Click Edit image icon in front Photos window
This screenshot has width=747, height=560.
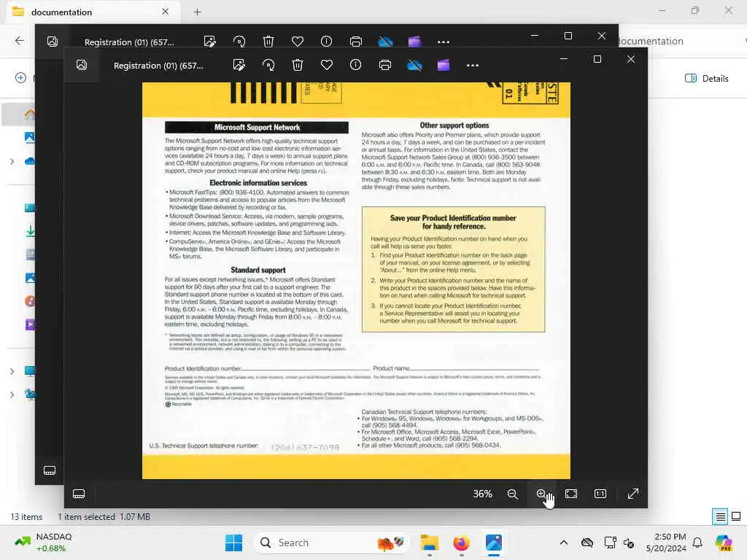(239, 65)
